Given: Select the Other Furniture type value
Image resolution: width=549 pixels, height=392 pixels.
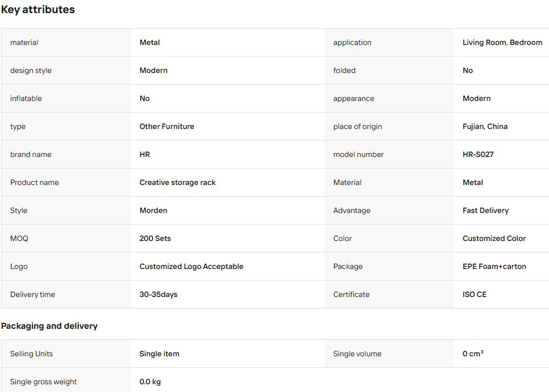Looking at the screenshot, I should point(167,126).
